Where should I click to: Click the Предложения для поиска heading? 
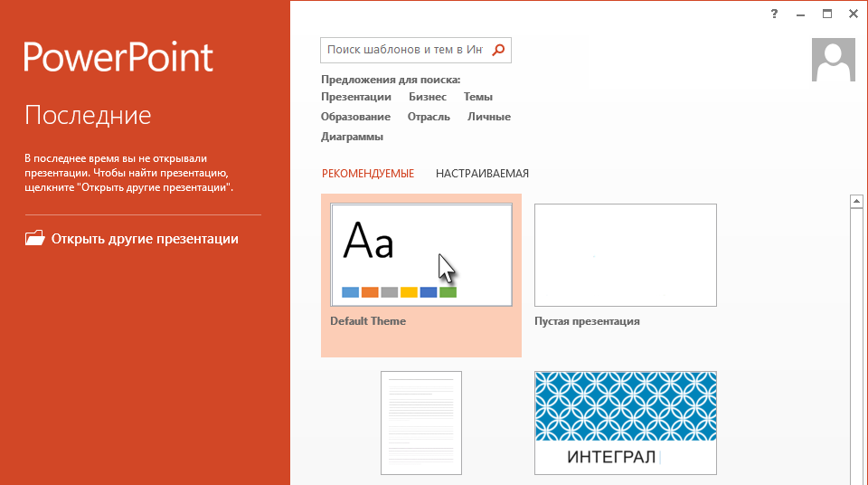(391, 80)
